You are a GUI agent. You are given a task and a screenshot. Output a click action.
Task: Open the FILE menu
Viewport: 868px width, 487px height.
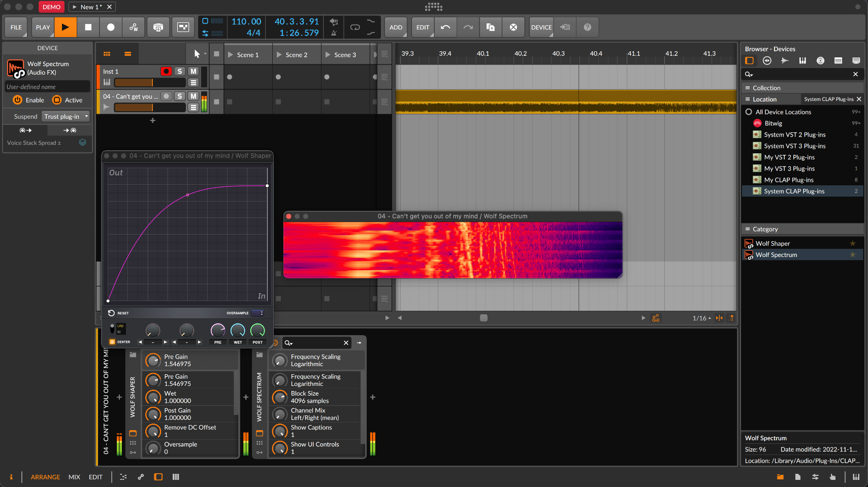point(16,27)
